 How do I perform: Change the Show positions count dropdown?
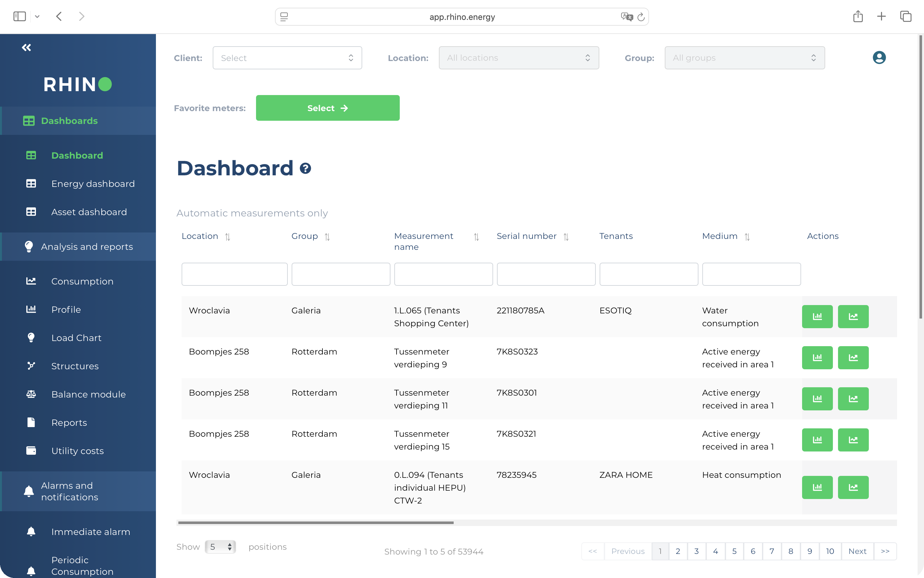click(x=220, y=547)
